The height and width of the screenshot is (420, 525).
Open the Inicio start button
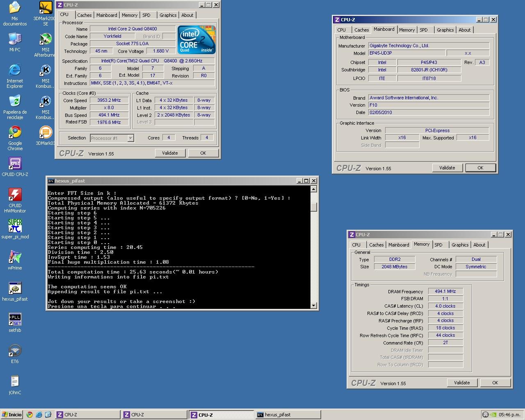[12, 415]
